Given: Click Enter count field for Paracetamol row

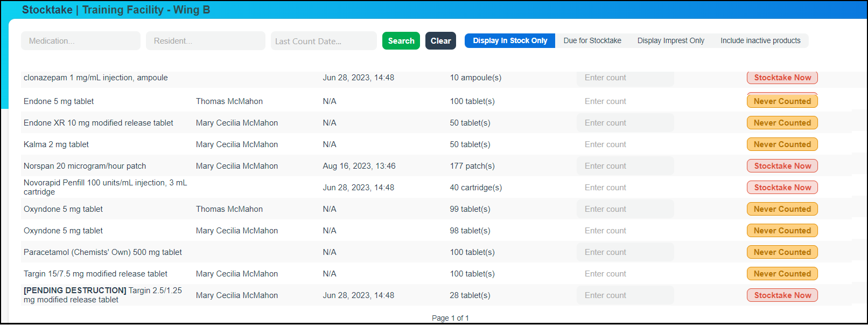Looking at the screenshot, I should click(x=625, y=252).
